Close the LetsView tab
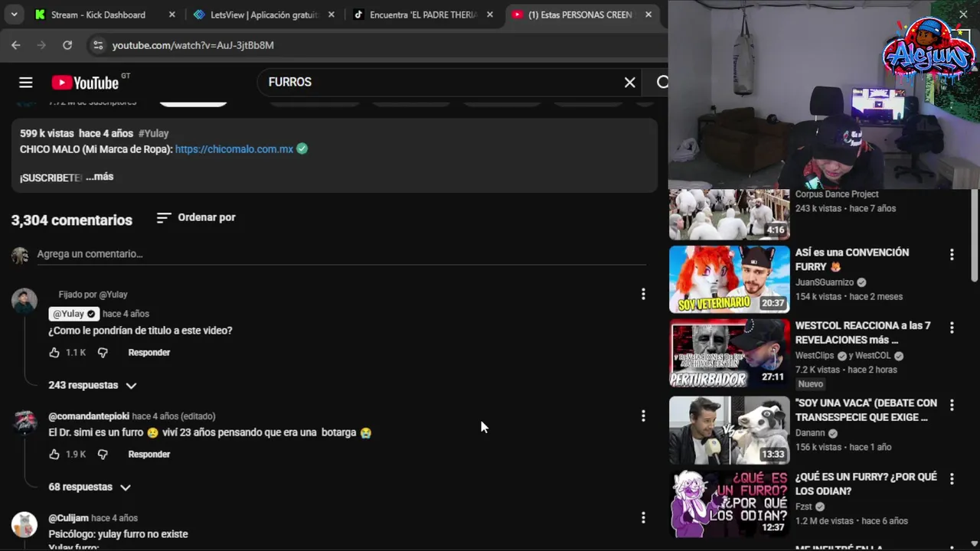This screenshot has height=551, width=980. [331, 15]
